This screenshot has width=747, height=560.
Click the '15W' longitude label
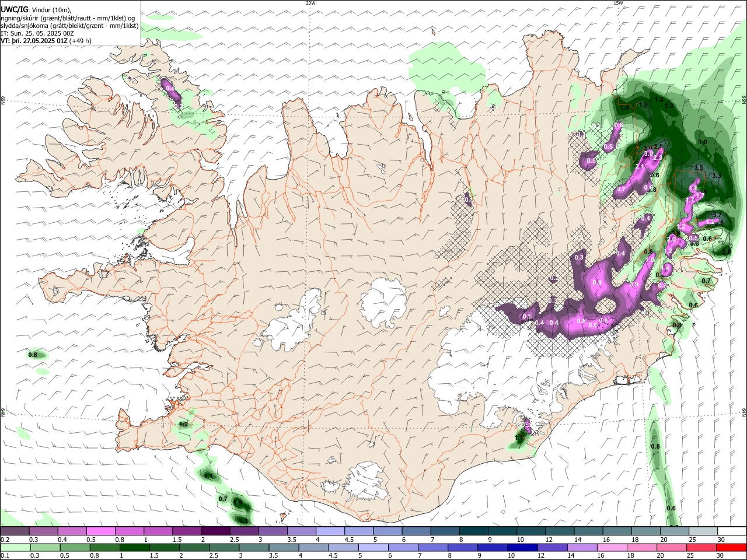pos(618,3)
